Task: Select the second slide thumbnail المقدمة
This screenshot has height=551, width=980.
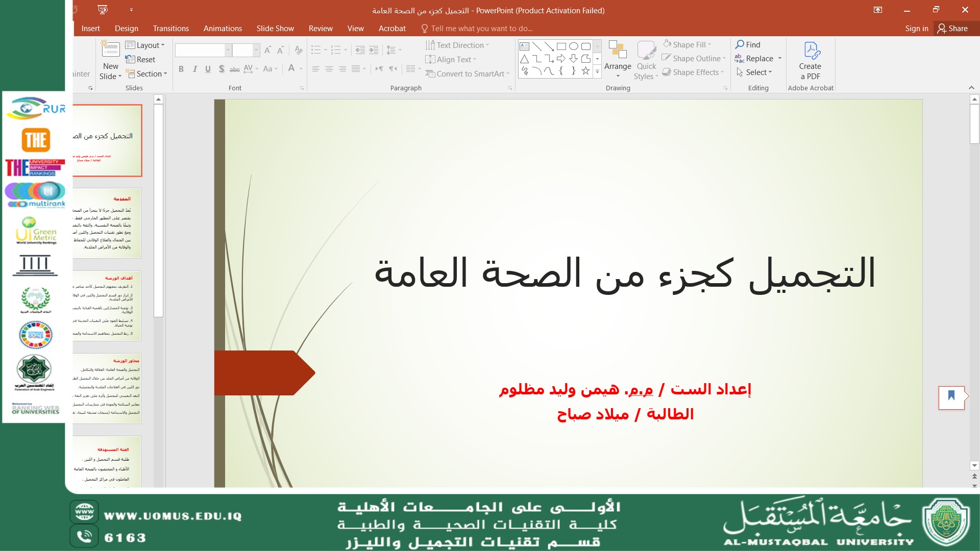Action: (107, 223)
